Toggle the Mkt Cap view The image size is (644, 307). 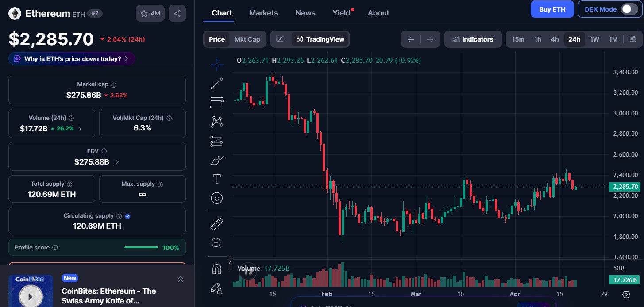point(247,39)
